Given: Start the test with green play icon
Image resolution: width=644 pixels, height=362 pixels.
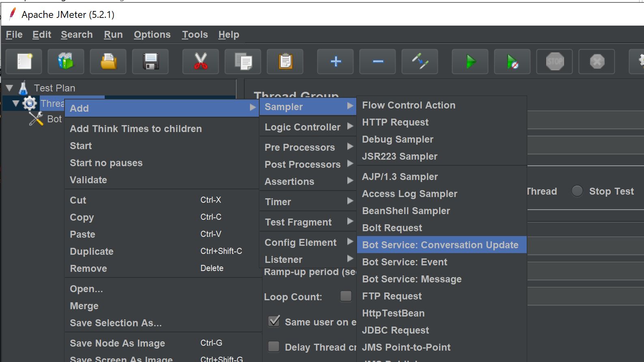Looking at the screenshot, I should [x=470, y=62].
